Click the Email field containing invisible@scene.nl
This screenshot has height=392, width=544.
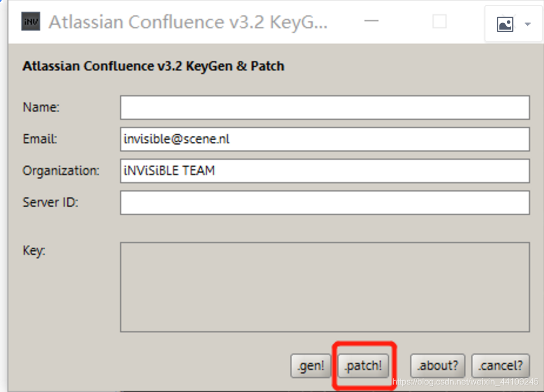325,139
